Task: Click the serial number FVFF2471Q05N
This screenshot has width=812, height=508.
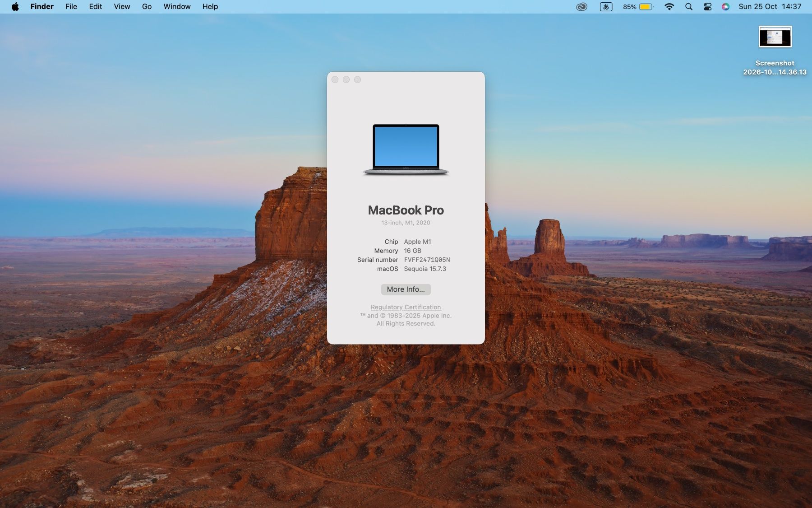Action: [427, 260]
